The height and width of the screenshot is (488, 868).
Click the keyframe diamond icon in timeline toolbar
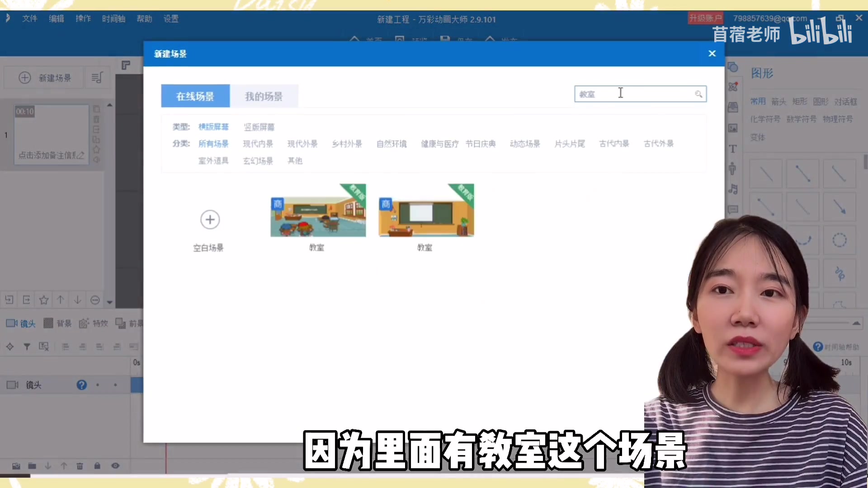9,347
